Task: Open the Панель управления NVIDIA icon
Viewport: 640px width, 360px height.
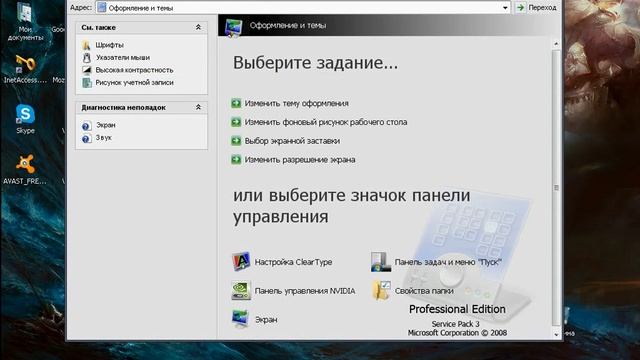Action: click(x=241, y=291)
